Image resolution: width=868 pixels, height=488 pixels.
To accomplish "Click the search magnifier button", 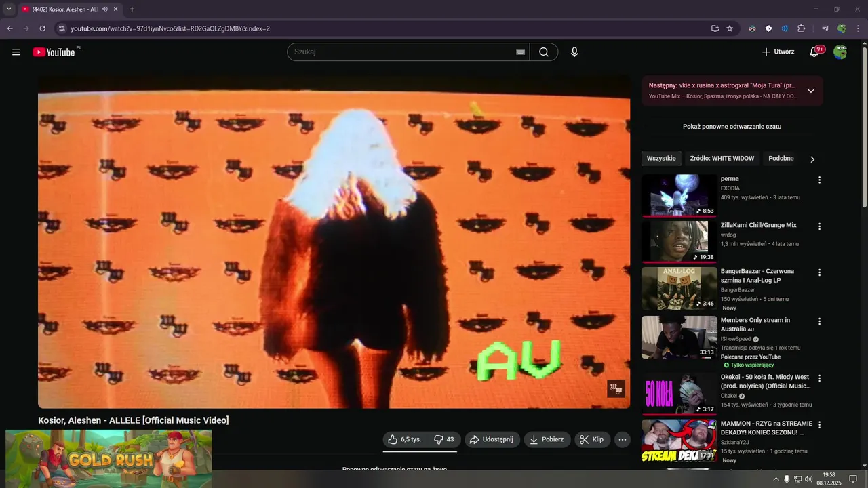I will coord(544,52).
